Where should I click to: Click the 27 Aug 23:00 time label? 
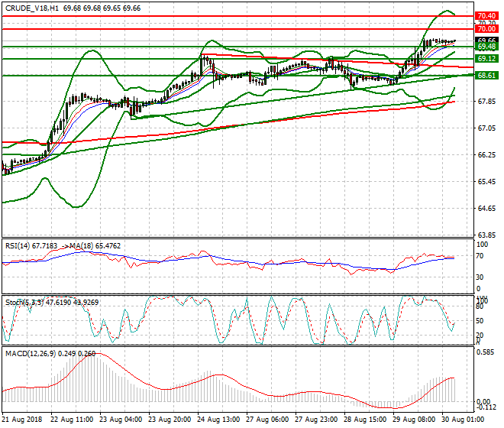[316, 420]
